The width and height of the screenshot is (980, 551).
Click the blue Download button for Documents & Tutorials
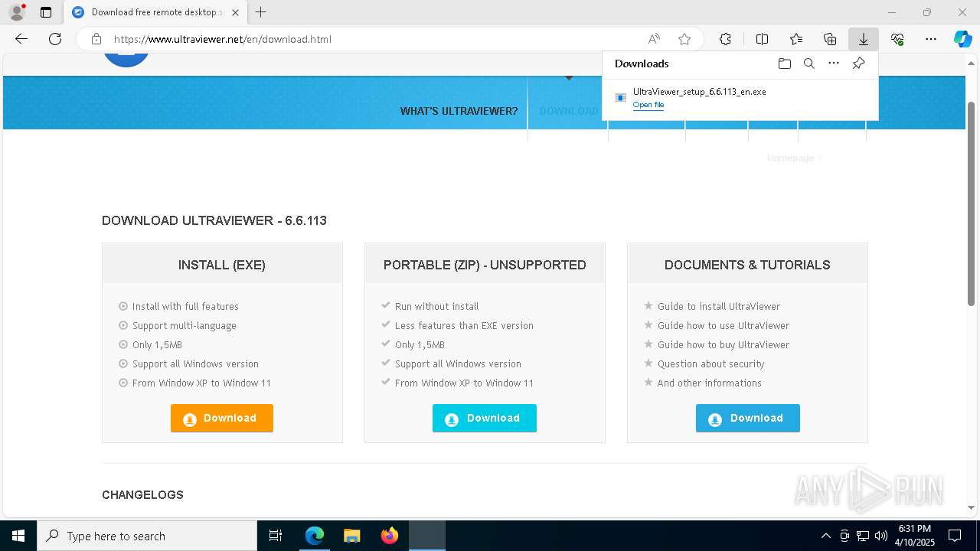pos(748,418)
